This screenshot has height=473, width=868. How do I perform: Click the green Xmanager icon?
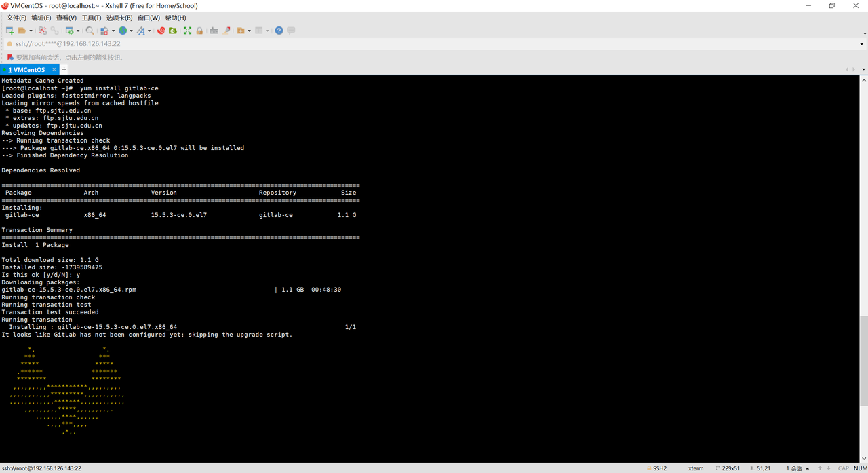[173, 31]
